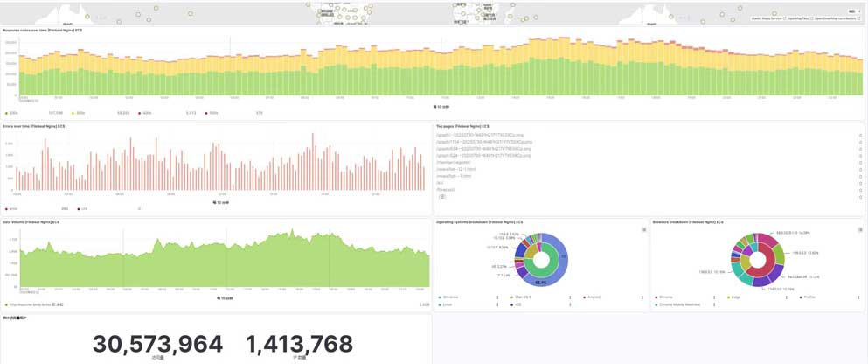Click the Mac OS X legend entry
This screenshot has width=868, height=364.
(524, 297)
